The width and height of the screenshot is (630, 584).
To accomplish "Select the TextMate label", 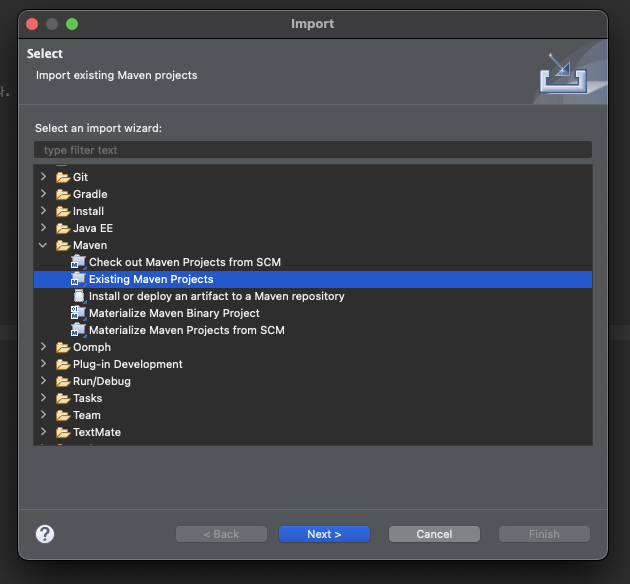I will tap(97, 432).
